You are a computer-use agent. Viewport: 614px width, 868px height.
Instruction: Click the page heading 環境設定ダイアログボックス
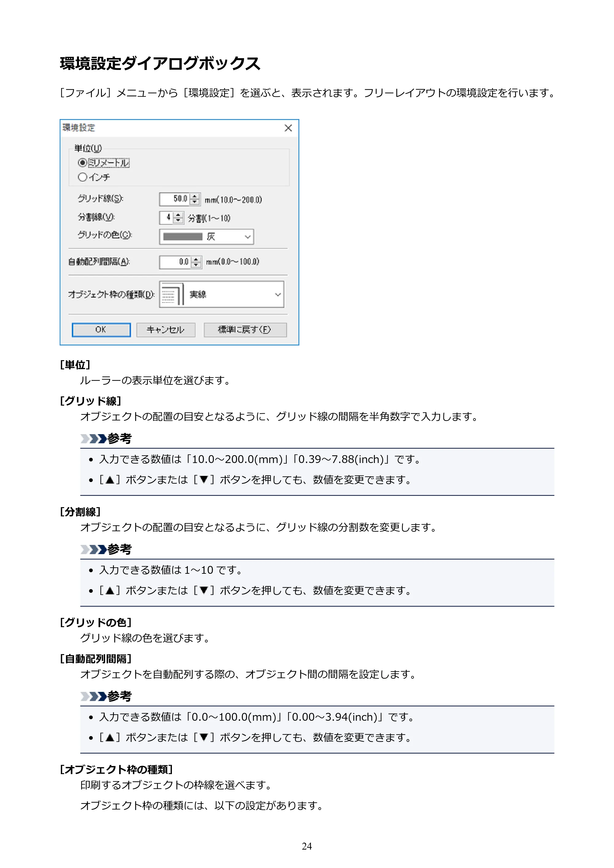pyautogui.click(x=160, y=63)
